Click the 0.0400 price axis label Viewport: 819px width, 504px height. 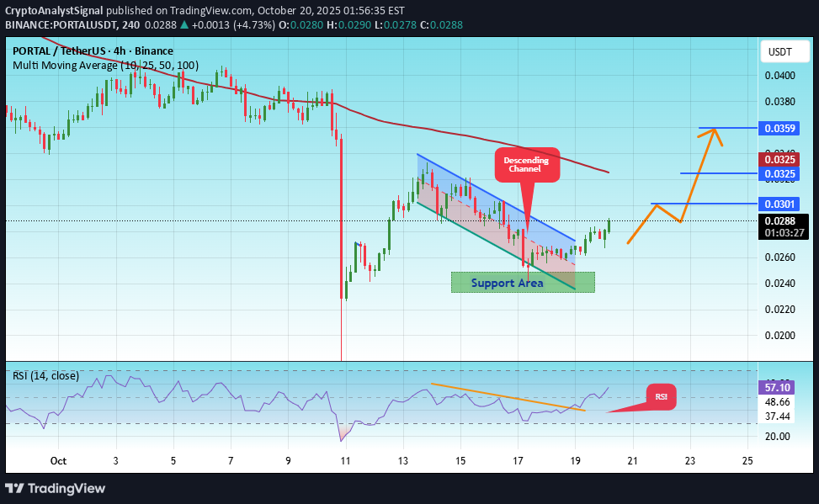click(779, 76)
